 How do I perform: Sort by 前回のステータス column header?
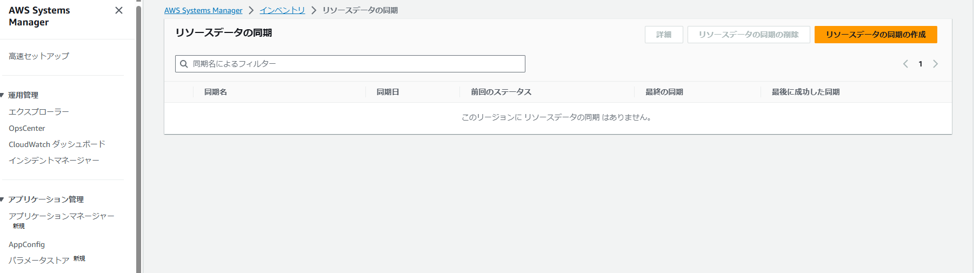pos(501,92)
